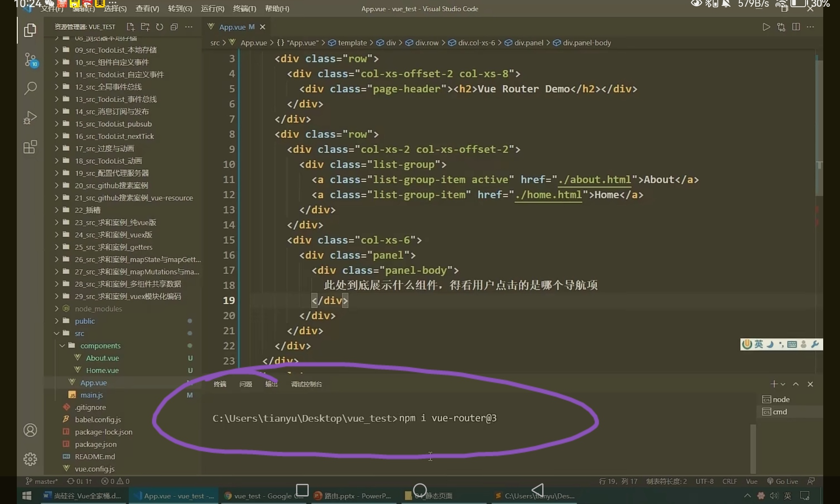The image size is (840, 504).
Task: Open the Search sidebar icon
Action: pyautogui.click(x=30, y=88)
